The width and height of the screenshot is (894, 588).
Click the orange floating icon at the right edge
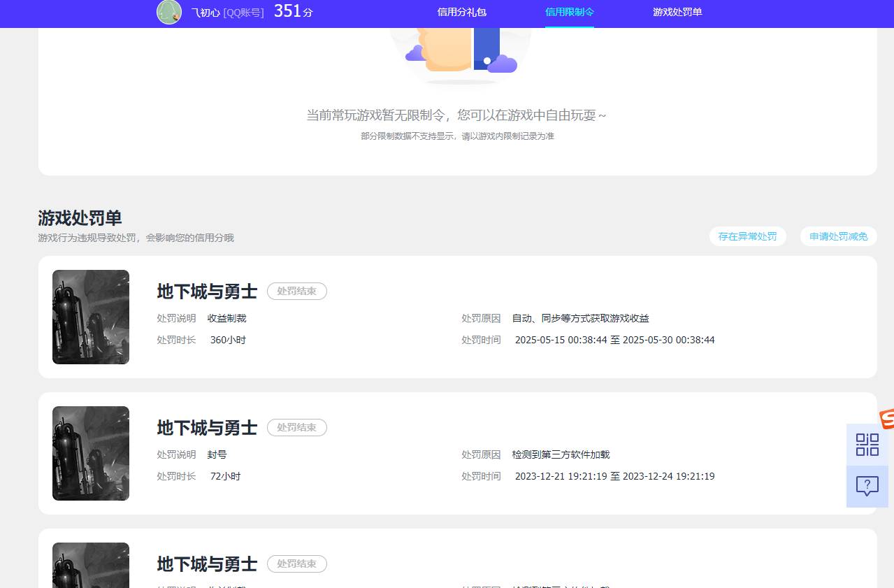(x=887, y=420)
